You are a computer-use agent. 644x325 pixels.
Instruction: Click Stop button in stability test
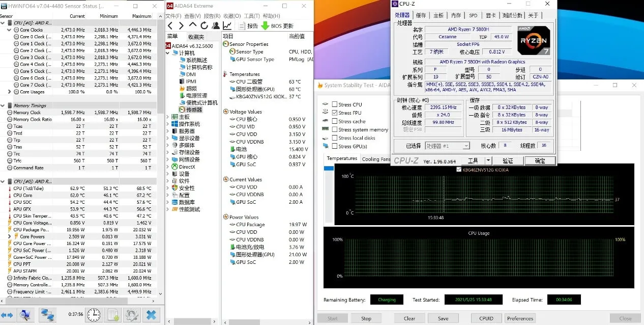point(366,318)
